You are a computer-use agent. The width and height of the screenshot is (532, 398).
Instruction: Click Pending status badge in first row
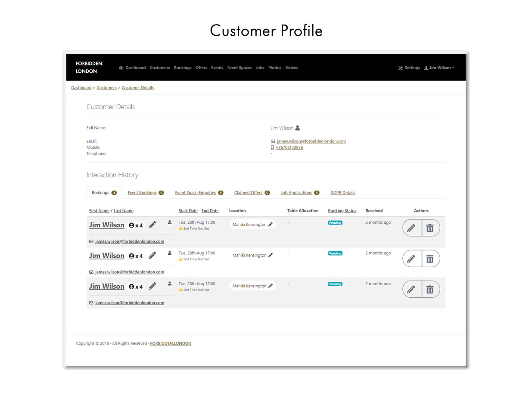335,223
